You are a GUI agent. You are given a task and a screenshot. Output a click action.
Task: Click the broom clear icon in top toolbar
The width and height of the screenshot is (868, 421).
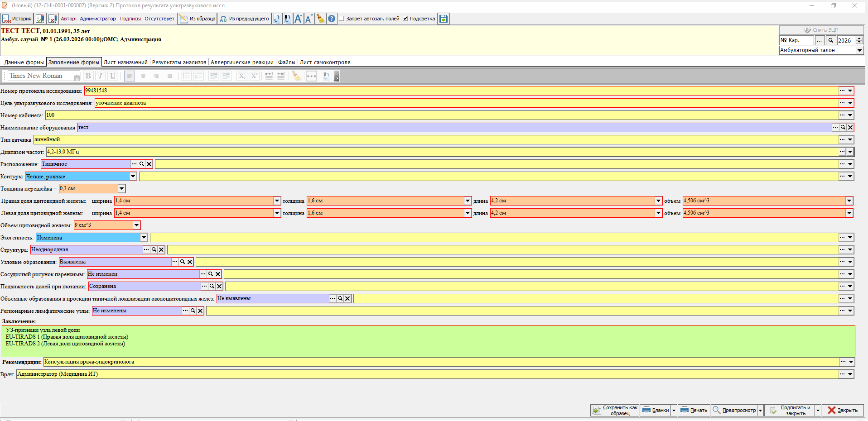321,19
